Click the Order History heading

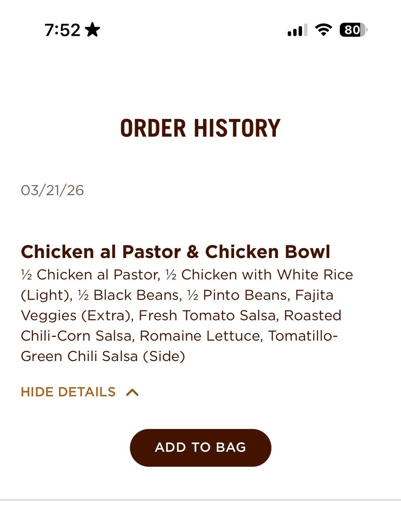[200, 128]
